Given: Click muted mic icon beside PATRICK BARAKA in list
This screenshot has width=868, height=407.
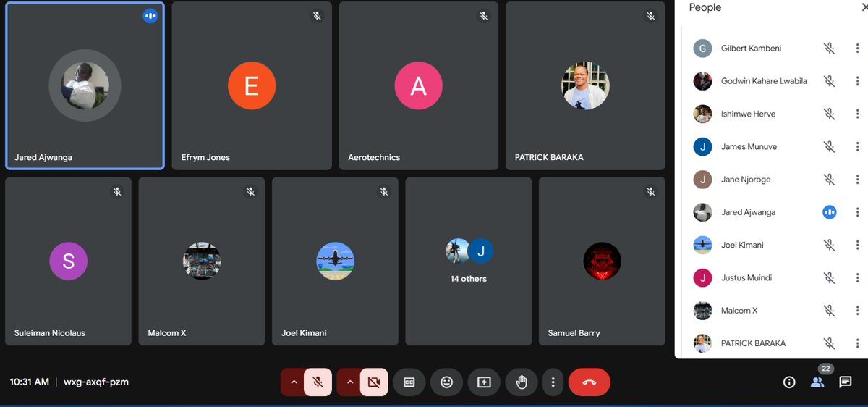Looking at the screenshot, I should (x=829, y=343).
